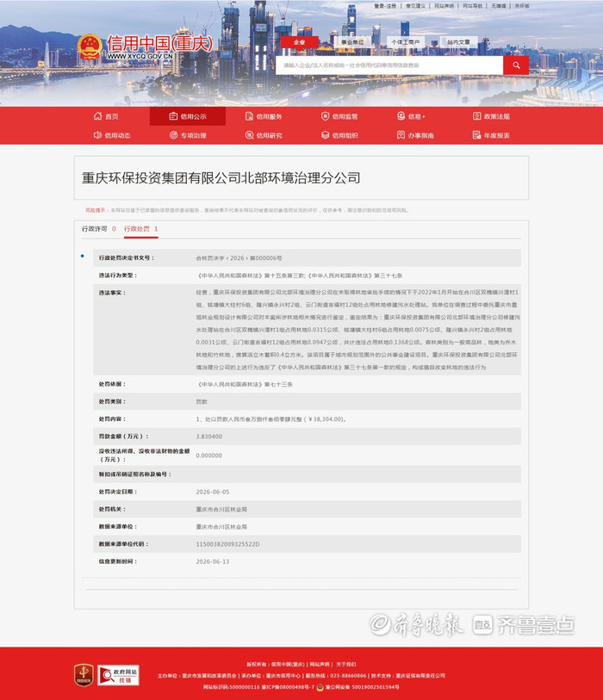Click the 渝公网安备 50019002501594号 link
This screenshot has height=700, width=603.
click(x=363, y=687)
